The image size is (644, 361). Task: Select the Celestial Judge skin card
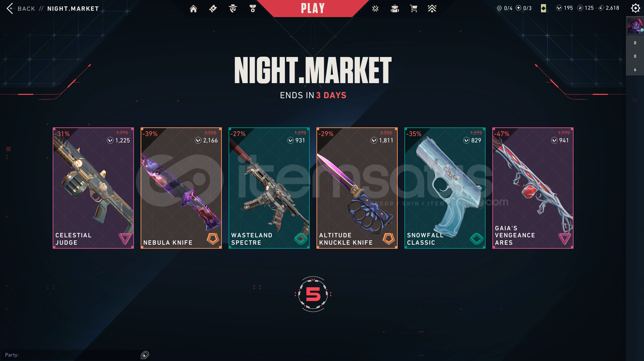93,188
